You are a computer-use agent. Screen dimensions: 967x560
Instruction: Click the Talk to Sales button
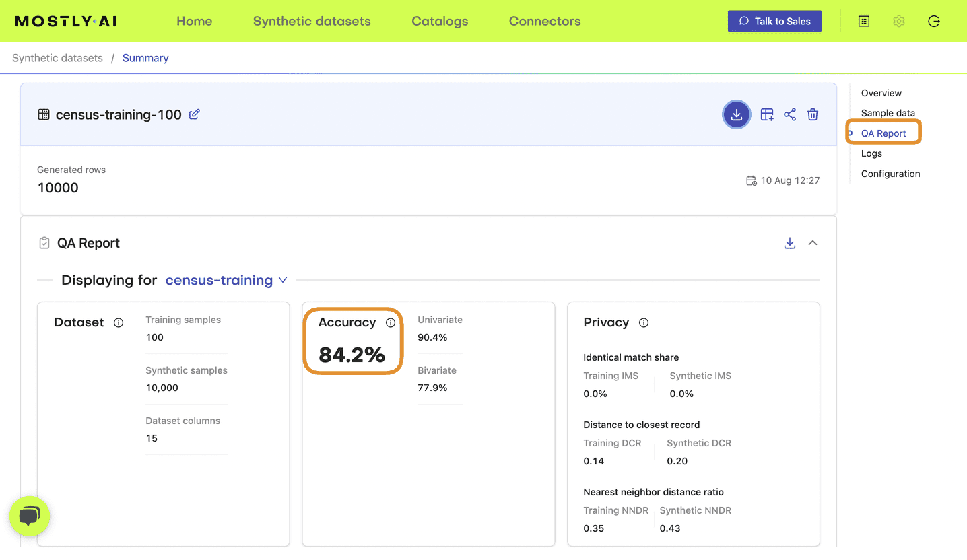774,21
